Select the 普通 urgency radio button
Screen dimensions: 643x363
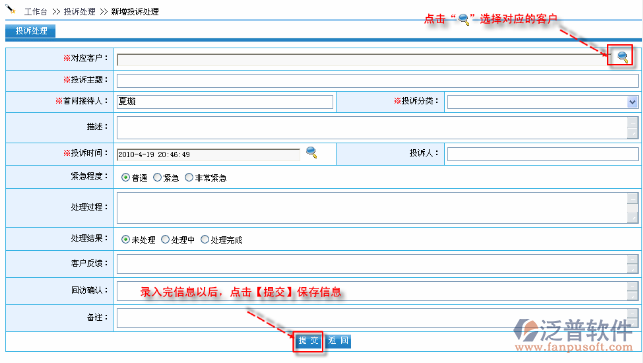pyautogui.click(x=125, y=178)
